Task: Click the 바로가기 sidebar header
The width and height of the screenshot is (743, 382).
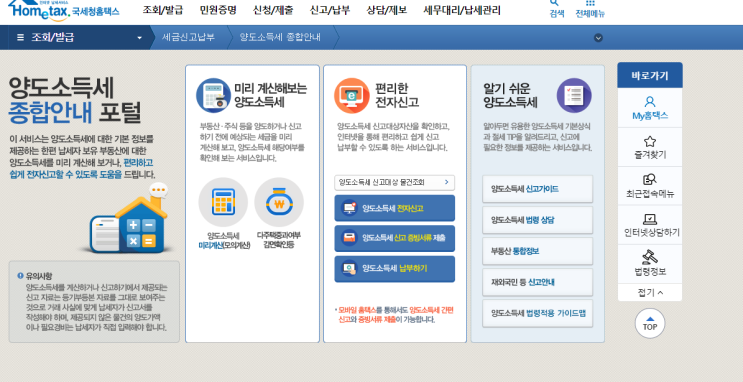Action: click(650, 75)
